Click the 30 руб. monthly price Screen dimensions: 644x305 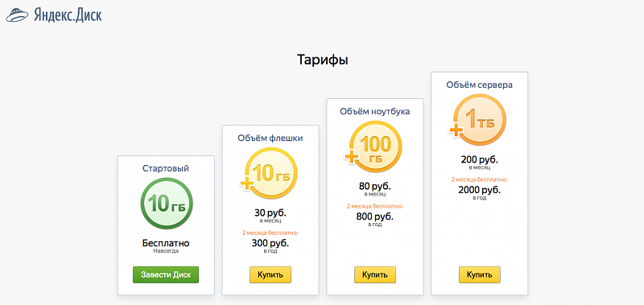click(x=270, y=213)
